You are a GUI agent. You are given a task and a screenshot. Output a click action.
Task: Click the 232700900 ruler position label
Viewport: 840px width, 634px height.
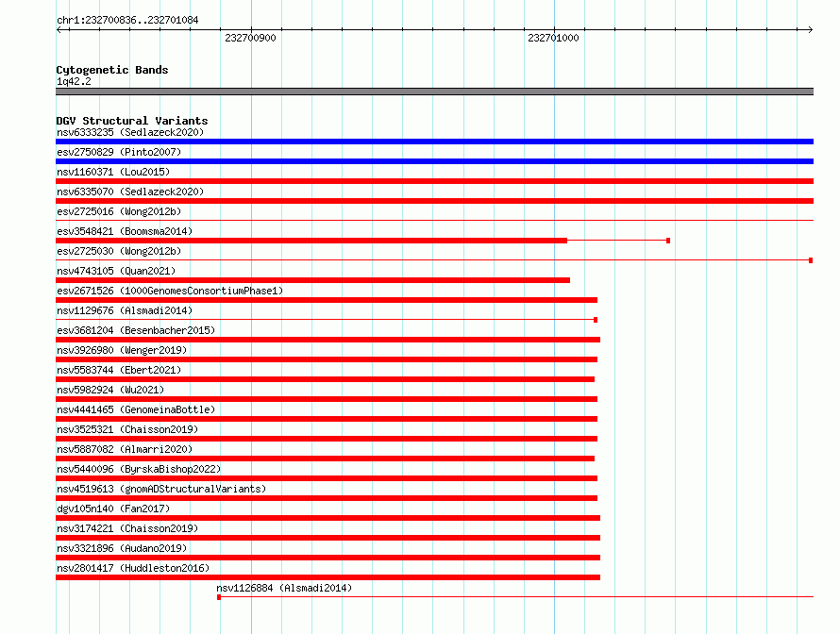click(x=250, y=38)
